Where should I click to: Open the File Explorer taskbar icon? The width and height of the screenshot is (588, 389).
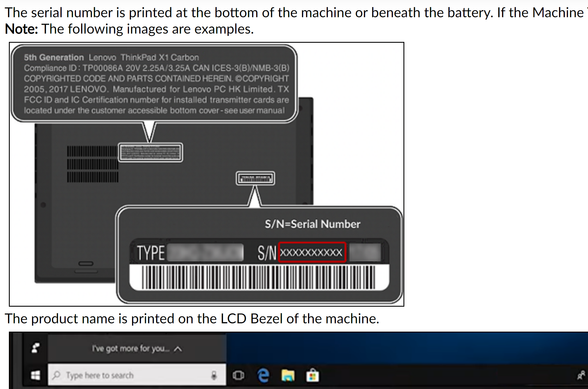click(288, 375)
